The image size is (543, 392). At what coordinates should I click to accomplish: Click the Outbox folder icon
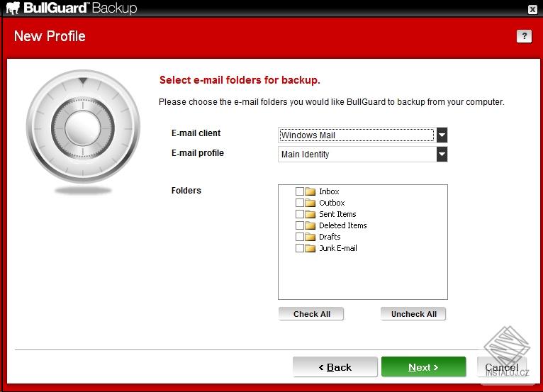(x=310, y=203)
